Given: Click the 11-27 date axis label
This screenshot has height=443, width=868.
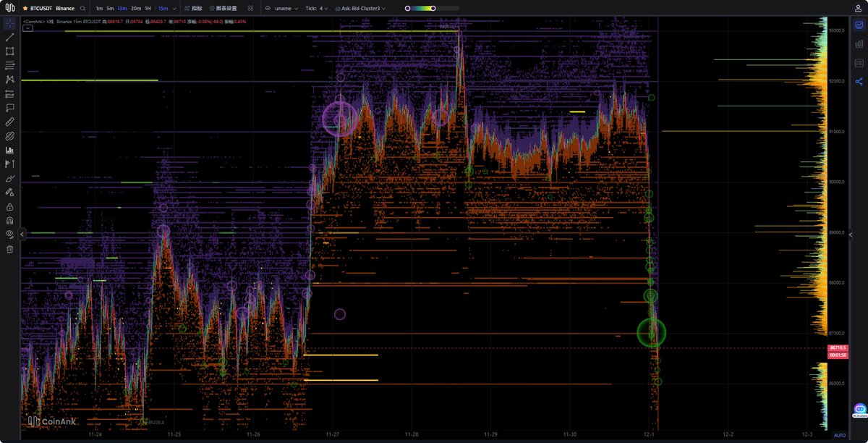Looking at the screenshot, I should click(x=333, y=435).
